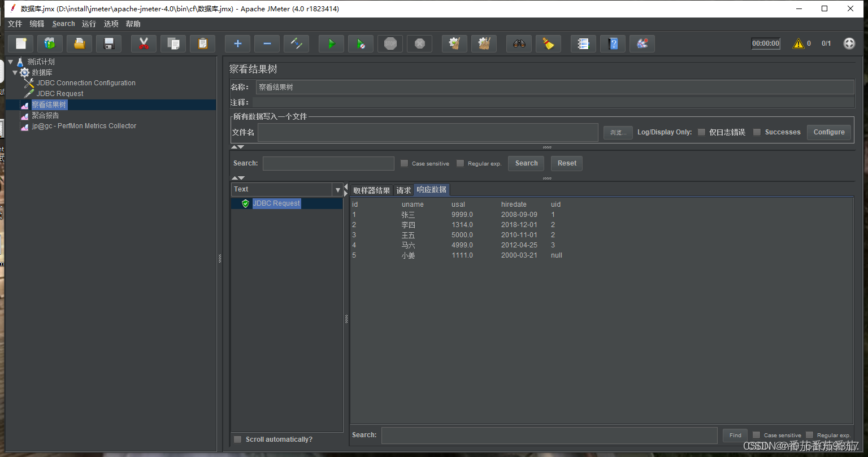This screenshot has width=868, height=457.
Task: Expand all nodes with plus icon
Action: tap(238, 43)
